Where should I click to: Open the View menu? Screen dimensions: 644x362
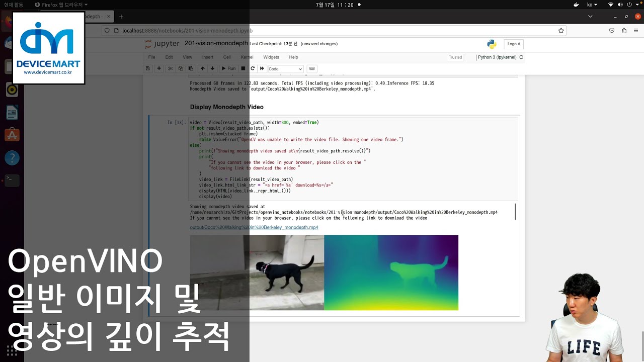(187, 57)
